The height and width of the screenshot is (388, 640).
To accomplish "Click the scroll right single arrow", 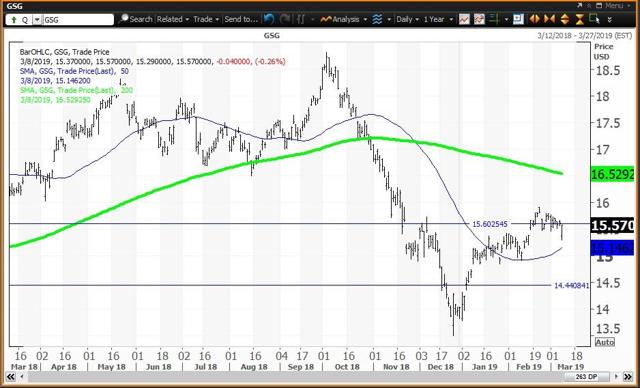I will (x=617, y=376).
